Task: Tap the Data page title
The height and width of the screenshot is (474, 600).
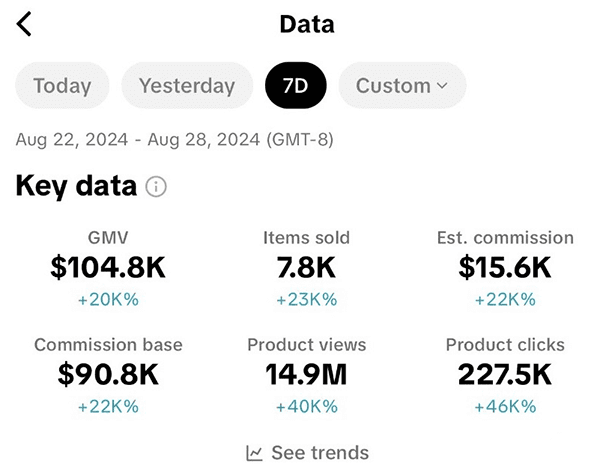Action: [307, 24]
